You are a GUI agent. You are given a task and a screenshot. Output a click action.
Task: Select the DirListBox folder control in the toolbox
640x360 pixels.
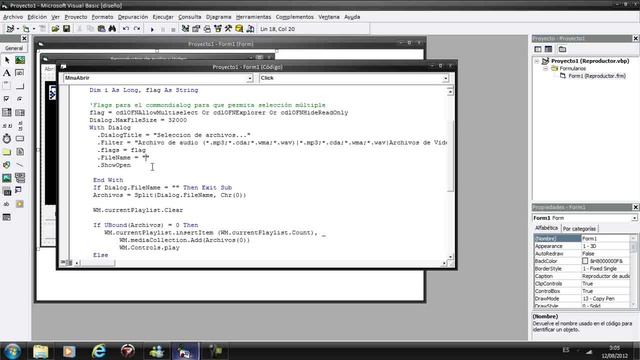7,152
